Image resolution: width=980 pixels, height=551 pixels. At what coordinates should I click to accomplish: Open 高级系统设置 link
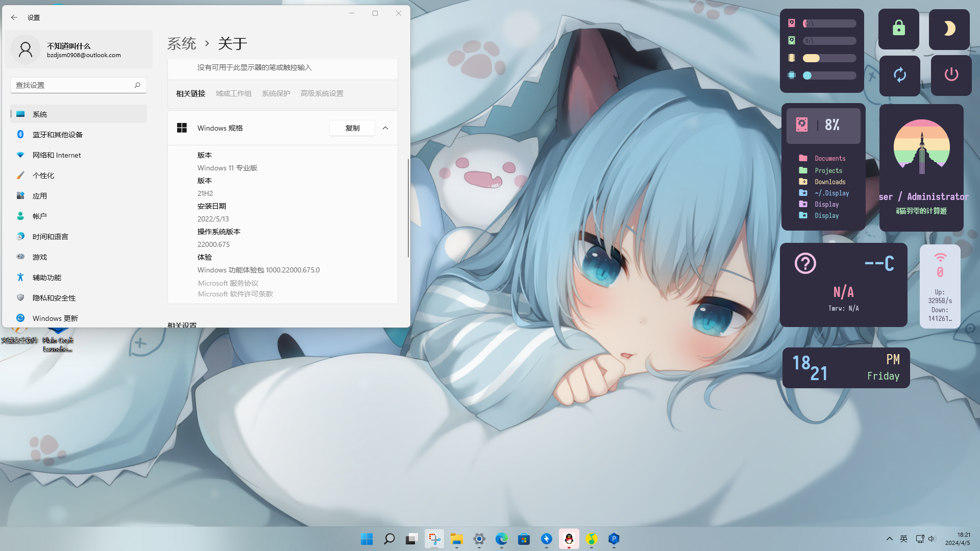[322, 93]
